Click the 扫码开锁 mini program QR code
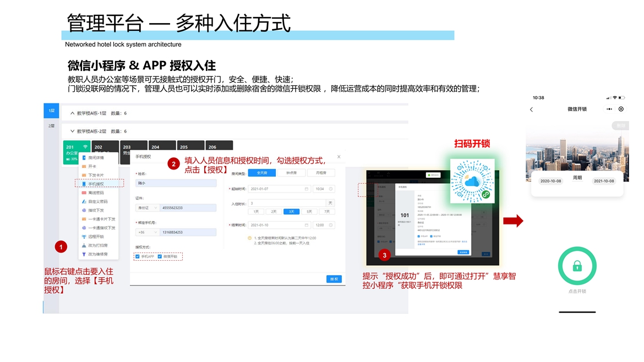Image resolution: width=644 pixels, height=362 pixels. pos(472,181)
